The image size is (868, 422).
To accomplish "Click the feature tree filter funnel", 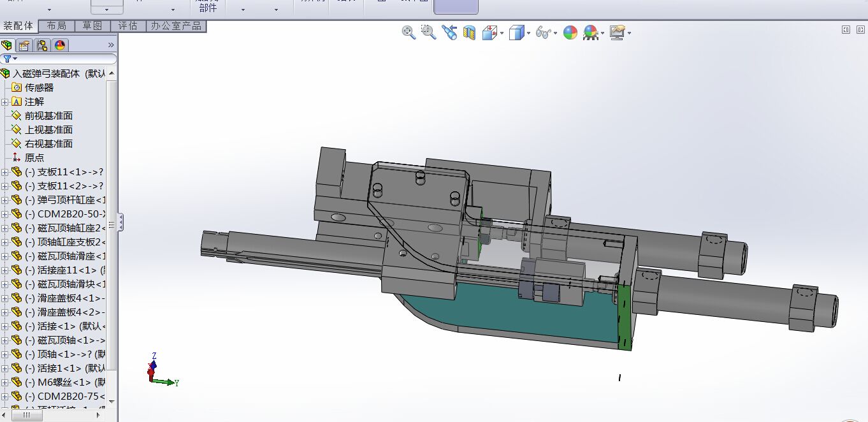I will point(7,59).
